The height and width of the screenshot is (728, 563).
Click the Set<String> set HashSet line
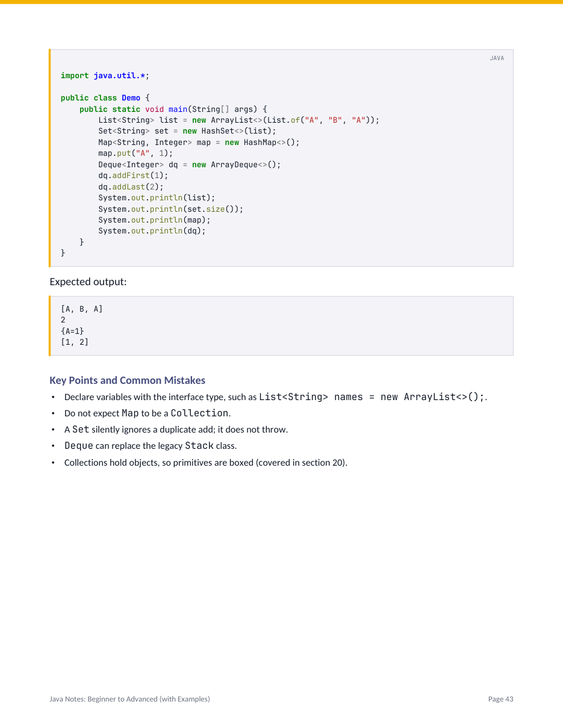[187, 131]
